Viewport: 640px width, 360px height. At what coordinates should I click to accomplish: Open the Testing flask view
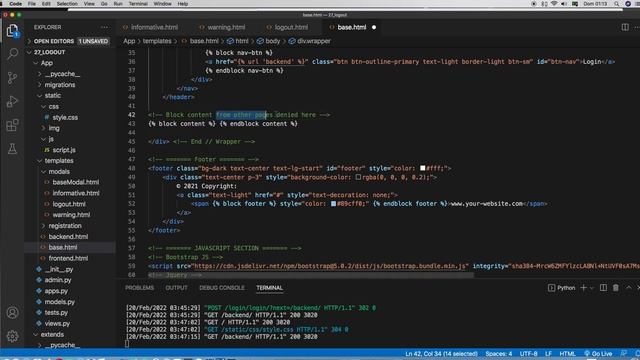tap(12, 149)
